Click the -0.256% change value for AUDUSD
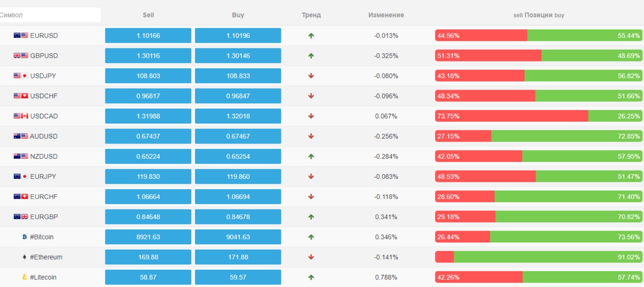The height and width of the screenshot is (287, 644). point(386,136)
